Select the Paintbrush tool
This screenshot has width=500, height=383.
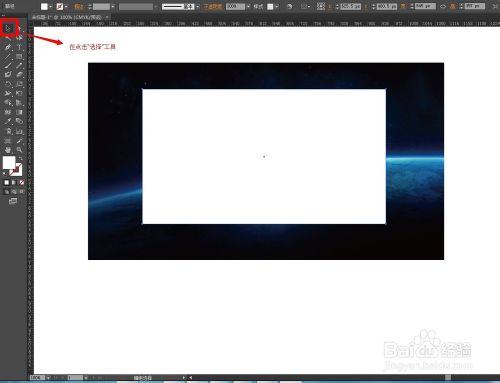(8, 66)
